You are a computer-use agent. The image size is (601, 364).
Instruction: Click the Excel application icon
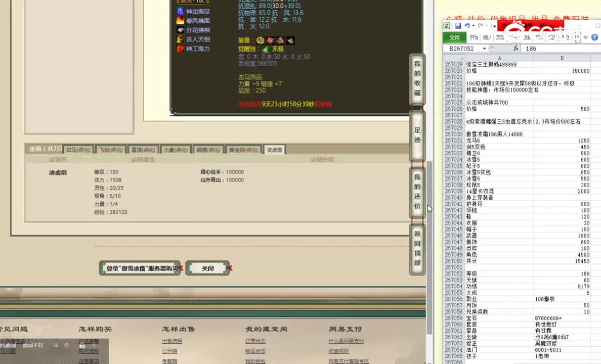click(x=447, y=26)
